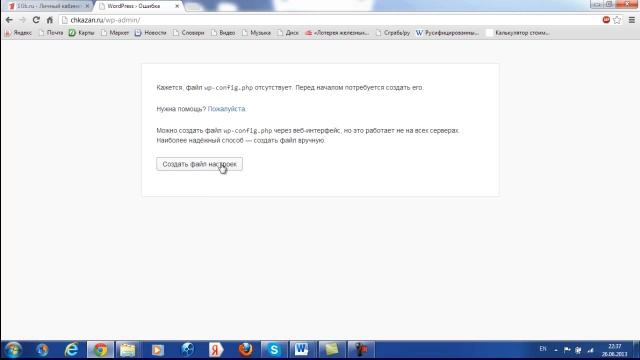Open the media player taskbar icon
640x360 pixels.
pos(158,350)
